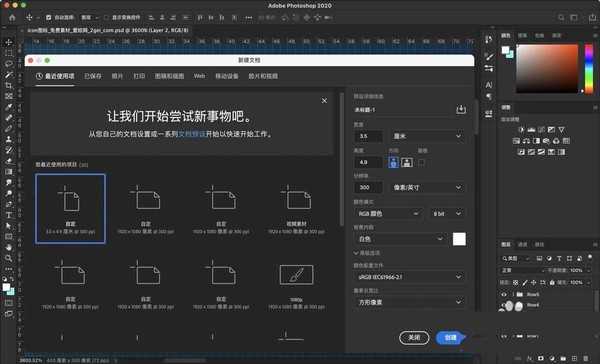
Task: Select the Horizontal Type tool
Action: (x=8, y=215)
